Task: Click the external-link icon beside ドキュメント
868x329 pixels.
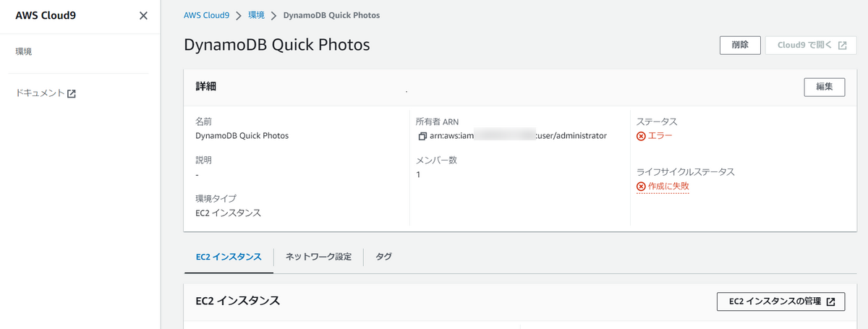Action: (72, 94)
